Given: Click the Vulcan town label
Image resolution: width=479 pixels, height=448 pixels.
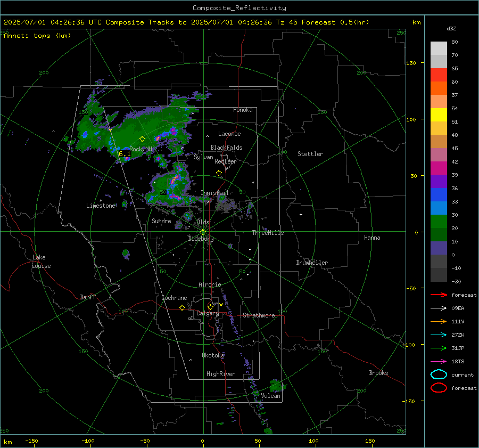Looking at the screenshot, I should click(270, 396).
